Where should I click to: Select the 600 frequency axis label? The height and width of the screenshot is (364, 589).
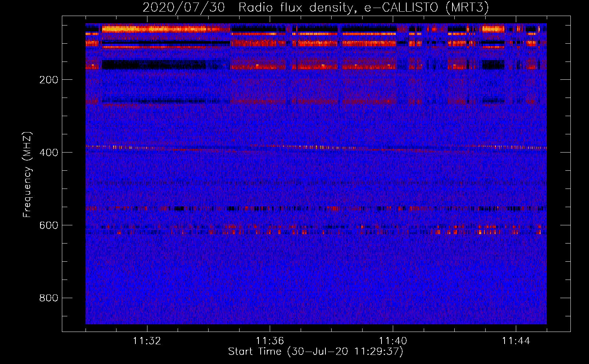[x=49, y=225]
